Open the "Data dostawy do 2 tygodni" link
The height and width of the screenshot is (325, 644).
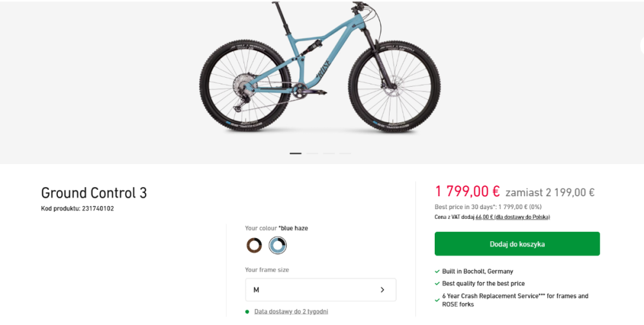291,311
